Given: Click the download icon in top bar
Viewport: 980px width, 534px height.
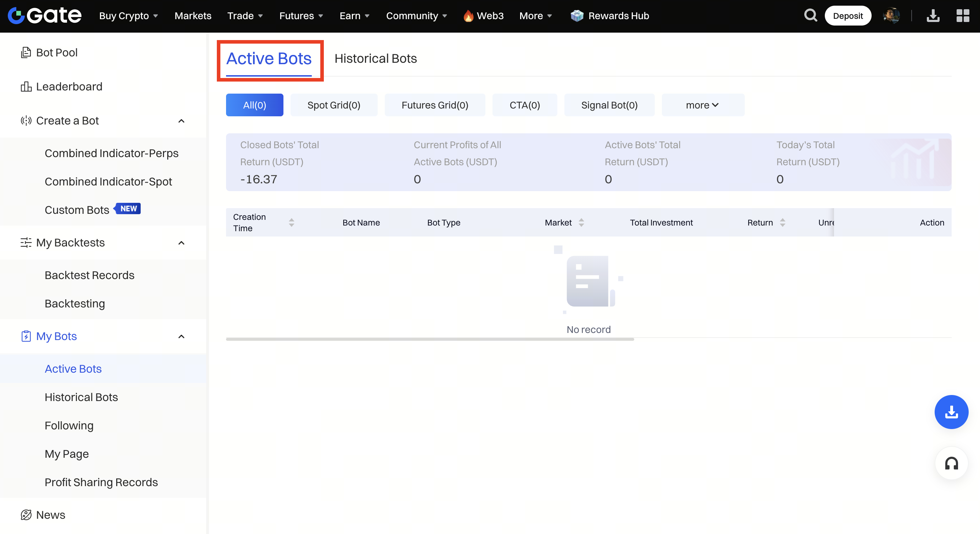Looking at the screenshot, I should click(x=933, y=16).
